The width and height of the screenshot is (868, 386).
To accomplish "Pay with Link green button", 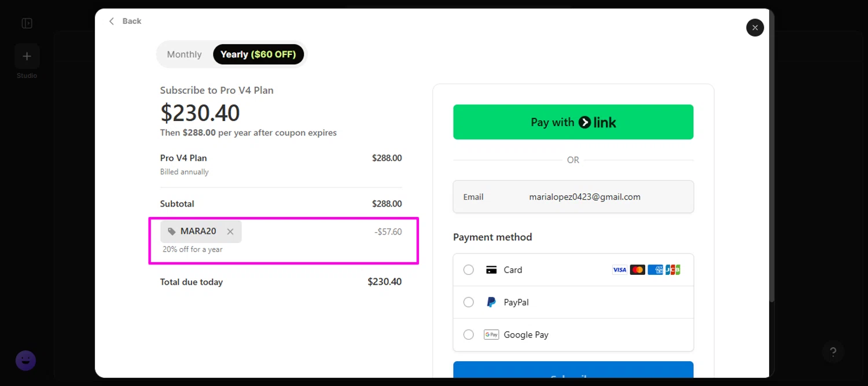I will 573,122.
